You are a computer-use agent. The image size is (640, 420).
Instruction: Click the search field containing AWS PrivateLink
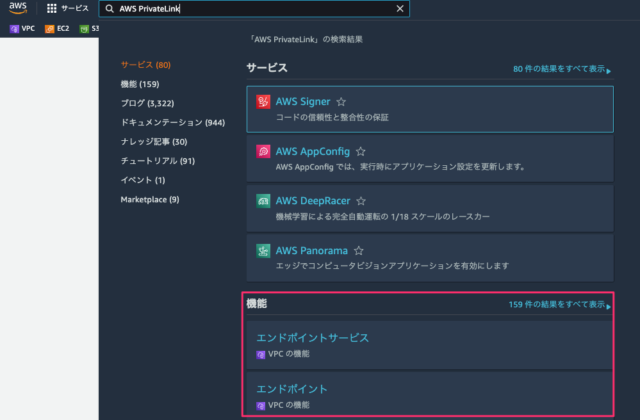coord(254,9)
